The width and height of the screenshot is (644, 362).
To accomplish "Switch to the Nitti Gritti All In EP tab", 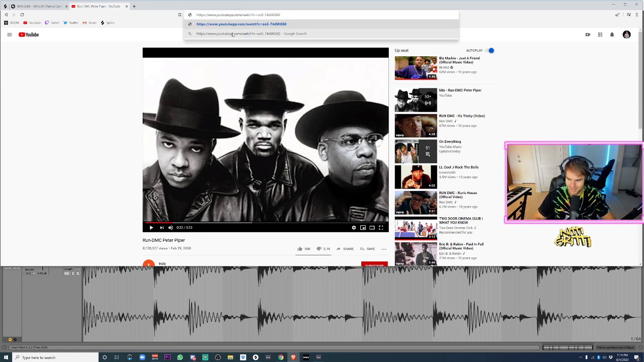I will click(x=38, y=6).
